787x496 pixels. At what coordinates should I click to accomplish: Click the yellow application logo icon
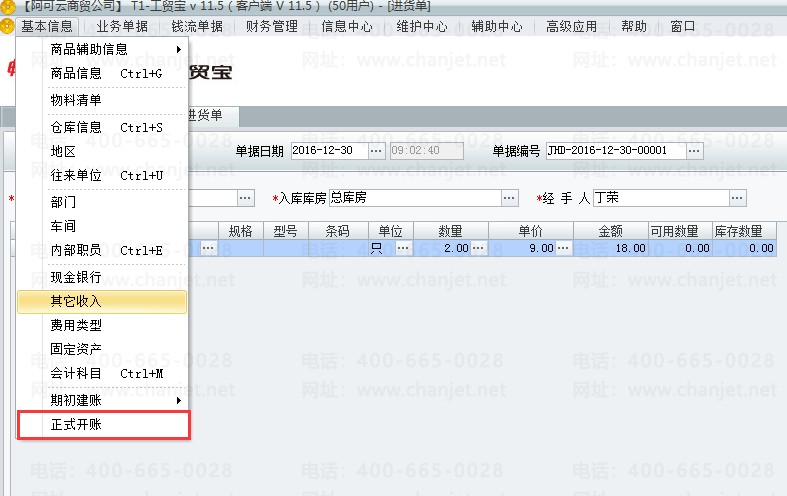click(7, 26)
